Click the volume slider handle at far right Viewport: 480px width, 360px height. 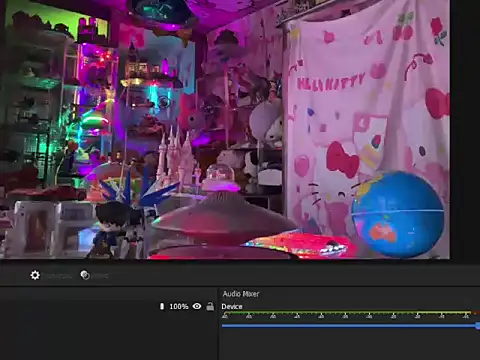478,326
